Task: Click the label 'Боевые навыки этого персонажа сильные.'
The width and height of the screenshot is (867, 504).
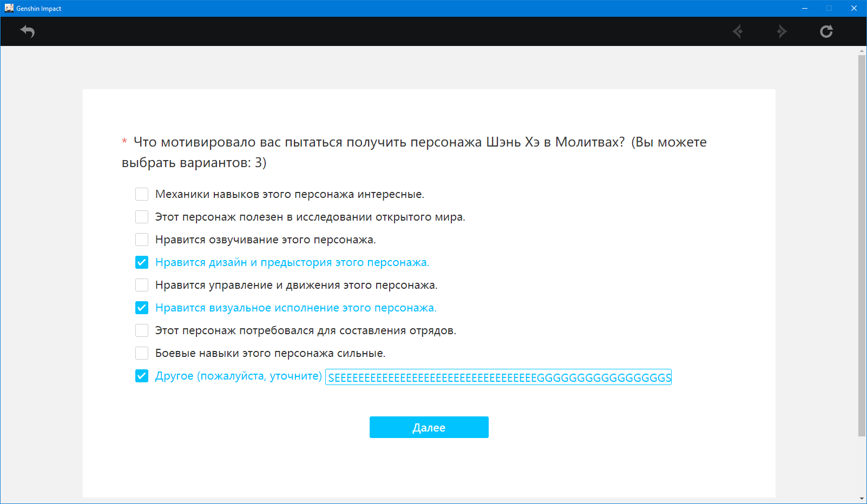Action: tap(271, 353)
